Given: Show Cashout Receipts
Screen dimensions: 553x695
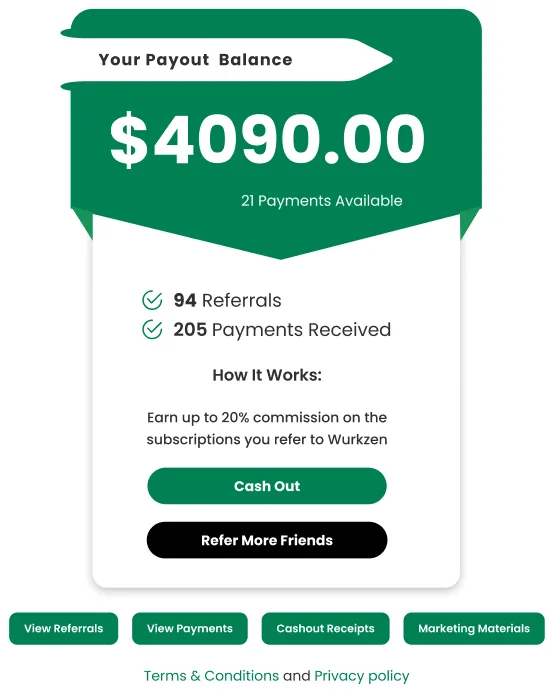Looking at the screenshot, I should pos(325,628).
